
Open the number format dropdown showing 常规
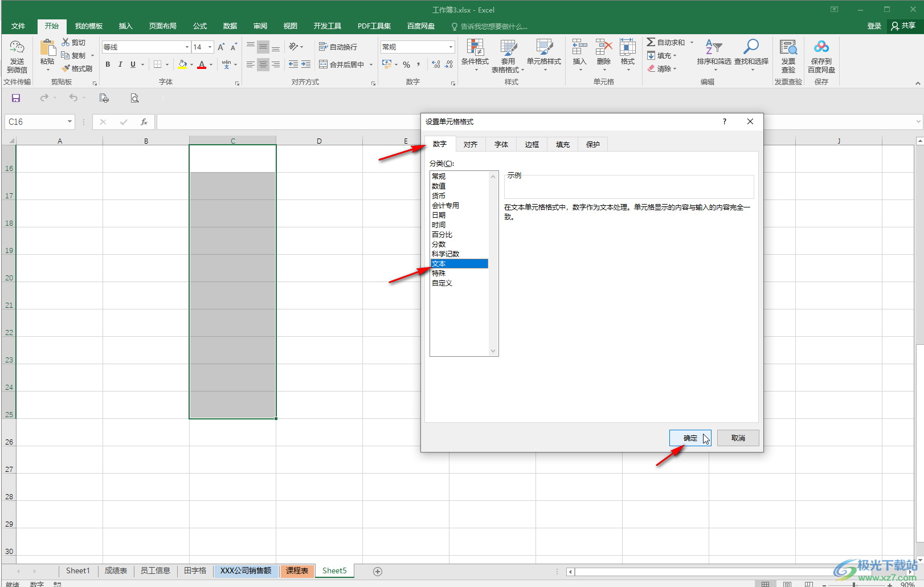coord(451,47)
